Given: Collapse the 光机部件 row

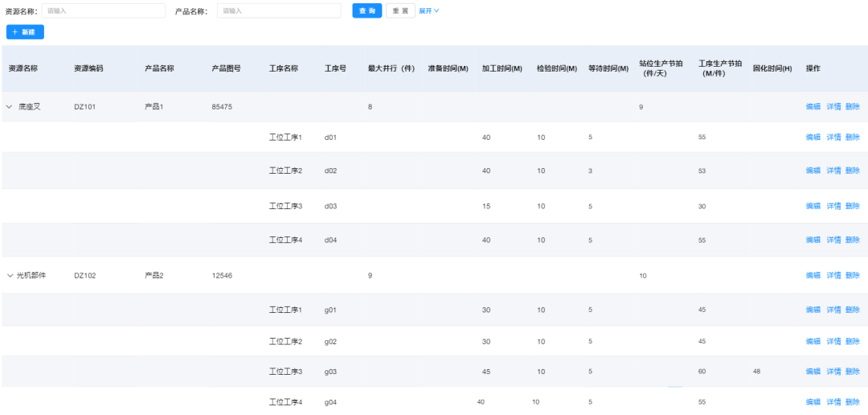Looking at the screenshot, I should pyautogui.click(x=10, y=275).
